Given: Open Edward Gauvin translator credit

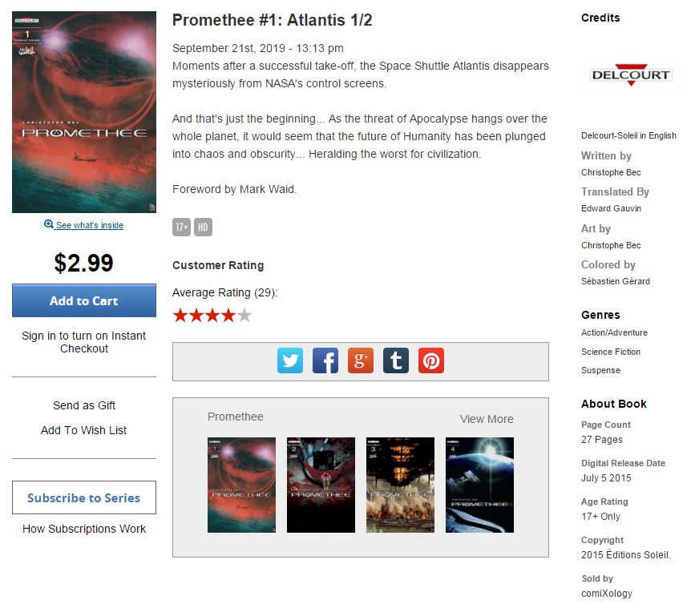Looking at the screenshot, I should tap(611, 208).
